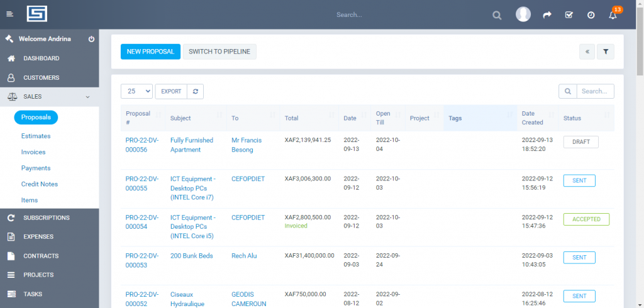Click the table refresh icon
The height and width of the screenshot is (308, 644).
click(195, 91)
